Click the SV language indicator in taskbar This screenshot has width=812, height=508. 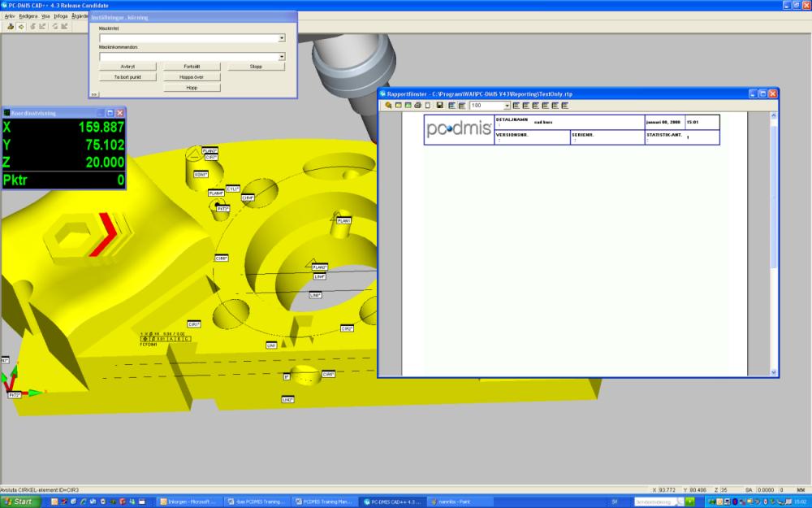point(615,501)
